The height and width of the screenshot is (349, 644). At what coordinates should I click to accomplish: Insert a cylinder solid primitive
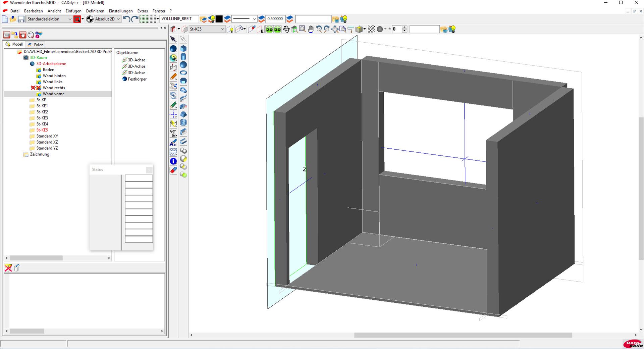[183, 57]
